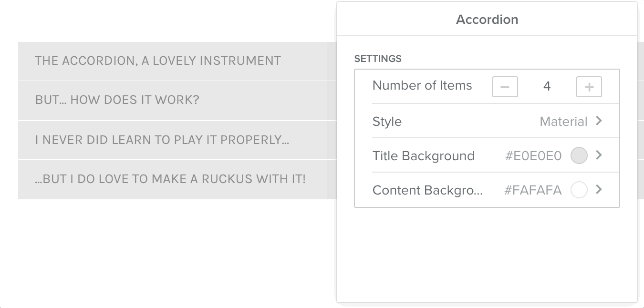Image resolution: width=644 pixels, height=308 pixels.
Task: Open the Content Background white color swatch
Action: [579, 190]
